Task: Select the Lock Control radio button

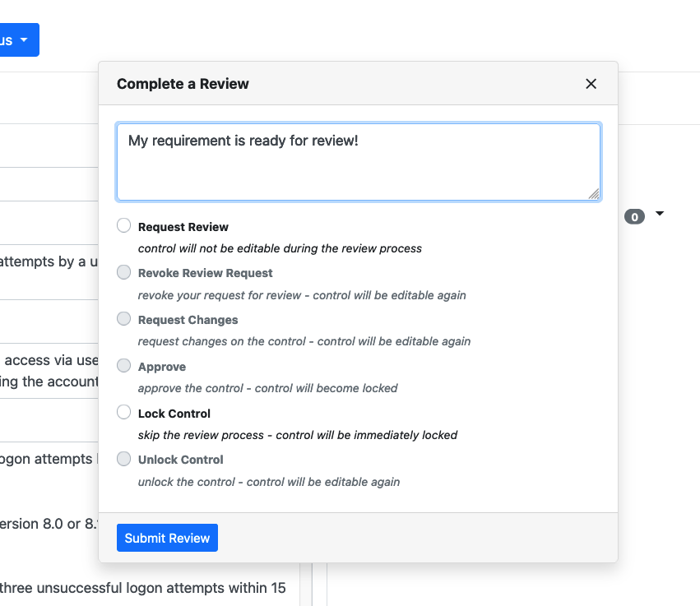Action: pyautogui.click(x=123, y=413)
